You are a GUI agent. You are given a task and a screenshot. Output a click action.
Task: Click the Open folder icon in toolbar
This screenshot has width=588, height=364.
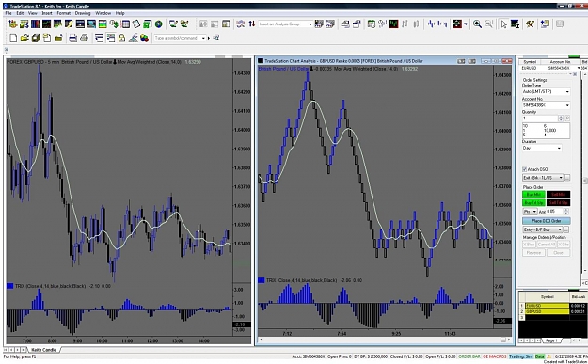click(24, 38)
